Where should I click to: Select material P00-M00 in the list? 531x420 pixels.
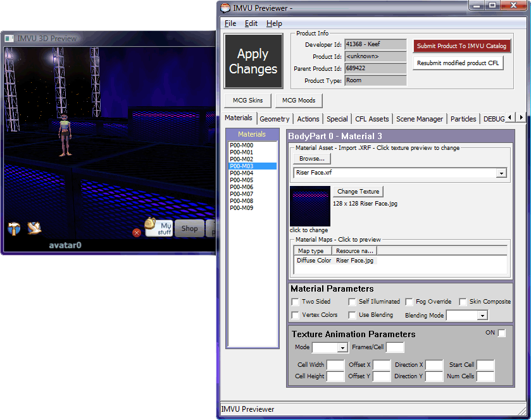click(x=253, y=145)
